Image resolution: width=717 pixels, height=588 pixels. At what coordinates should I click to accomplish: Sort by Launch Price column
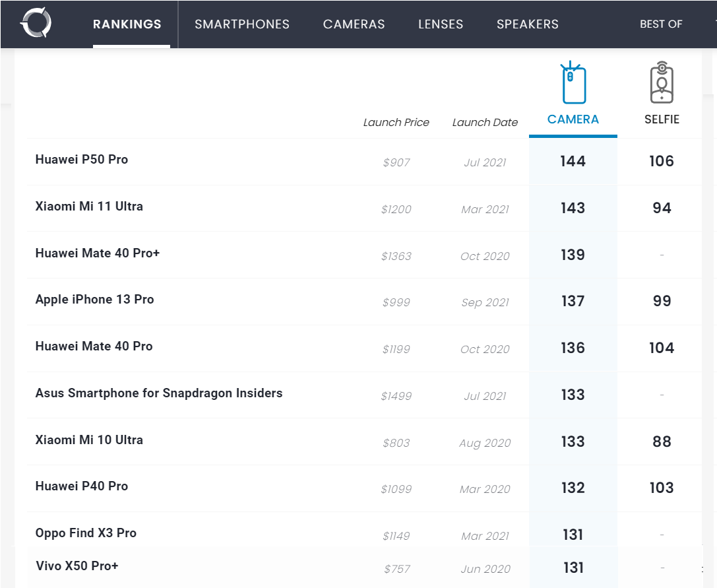(396, 122)
